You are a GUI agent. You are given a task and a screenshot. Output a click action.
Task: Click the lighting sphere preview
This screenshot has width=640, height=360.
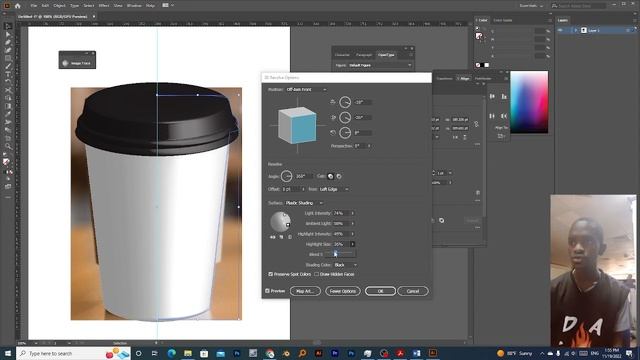click(280, 221)
